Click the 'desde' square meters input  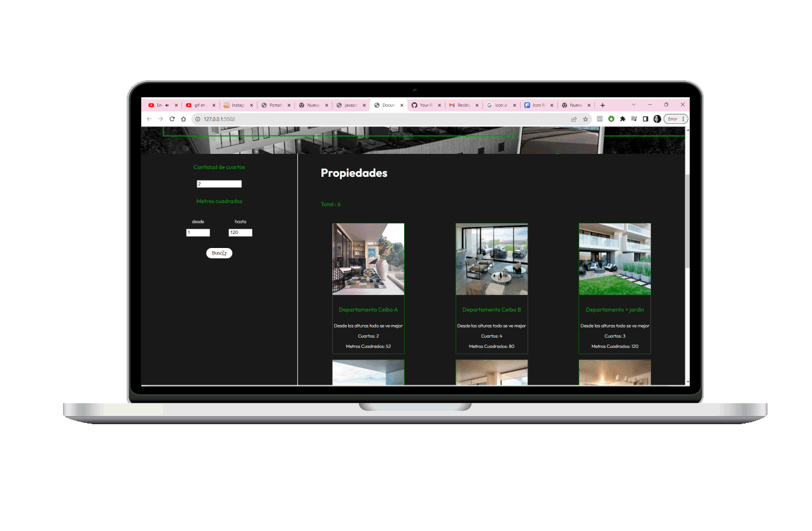[198, 233]
